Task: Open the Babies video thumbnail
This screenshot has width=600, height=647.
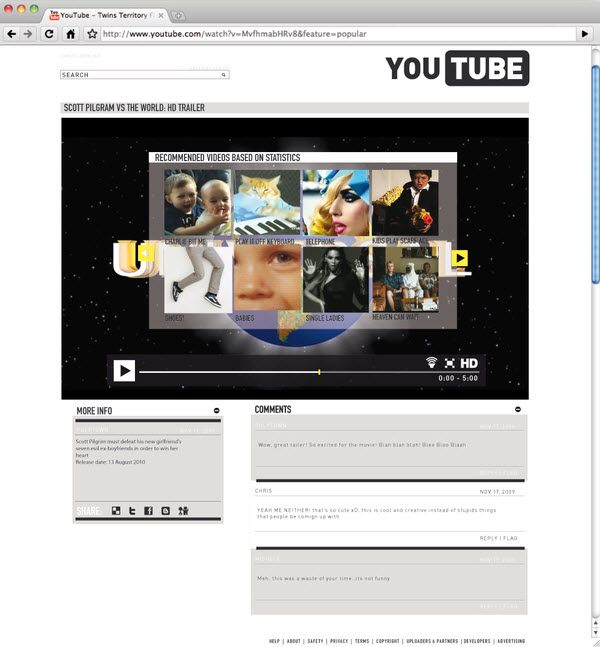Action: click(x=267, y=280)
